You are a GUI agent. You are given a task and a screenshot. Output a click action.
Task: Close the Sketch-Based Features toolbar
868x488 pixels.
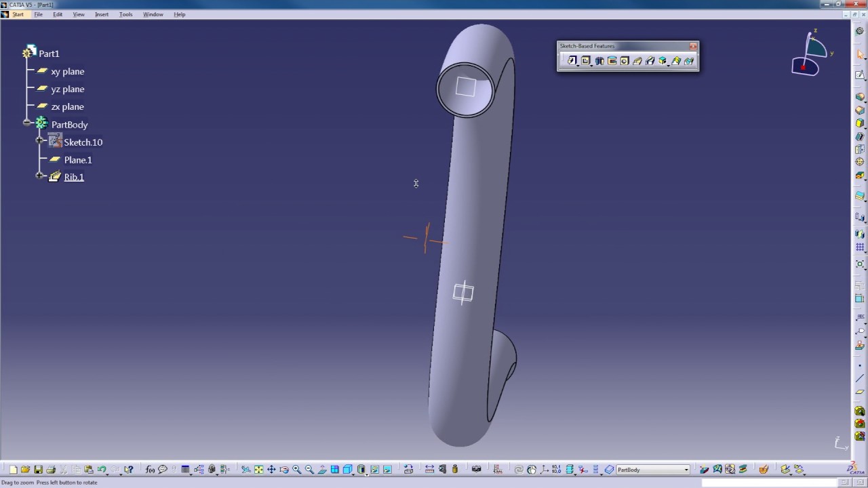(693, 46)
